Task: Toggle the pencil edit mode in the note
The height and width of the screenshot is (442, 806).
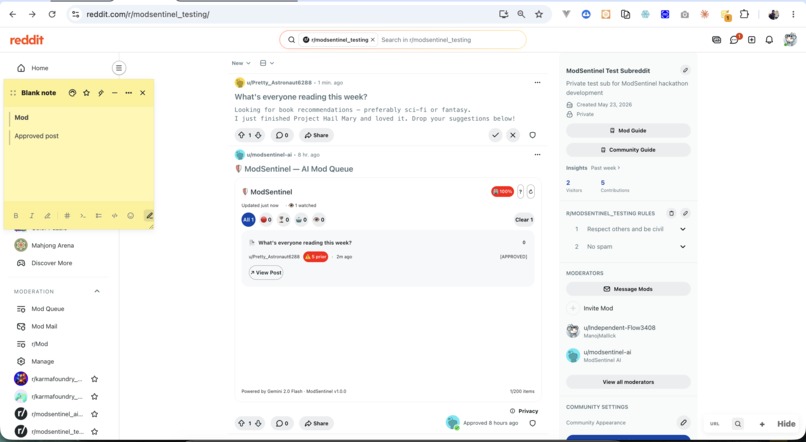Action: coord(149,216)
